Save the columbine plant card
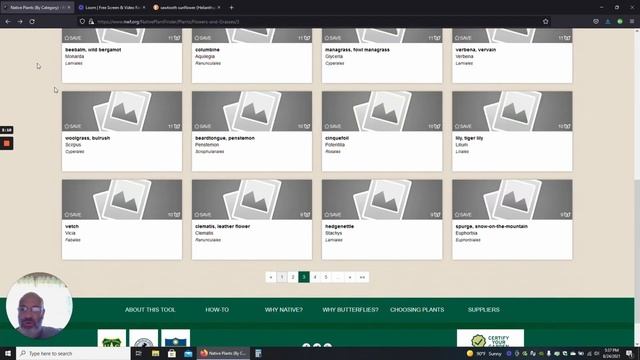The image size is (640, 360). [x=203, y=38]
